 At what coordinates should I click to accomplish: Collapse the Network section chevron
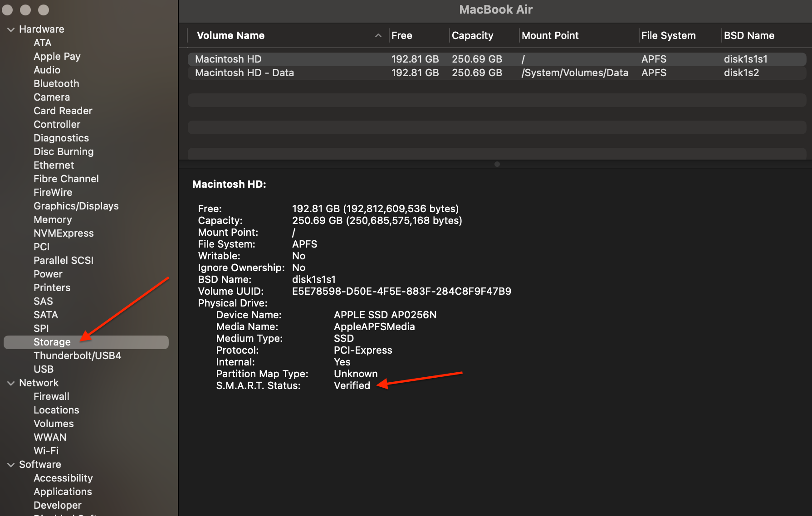(x=11, y=383)
